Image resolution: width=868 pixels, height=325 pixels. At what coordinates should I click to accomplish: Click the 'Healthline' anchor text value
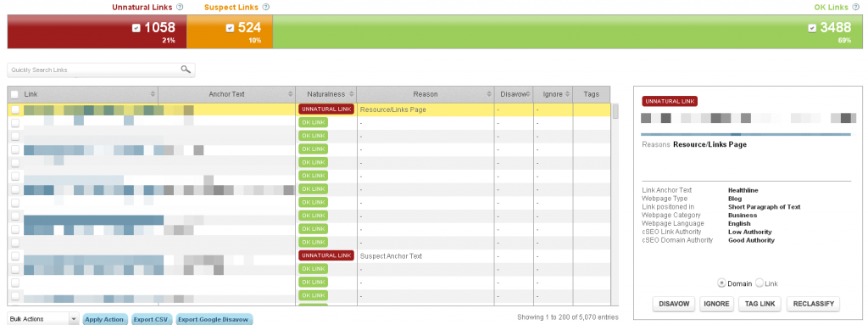(743, 190)
